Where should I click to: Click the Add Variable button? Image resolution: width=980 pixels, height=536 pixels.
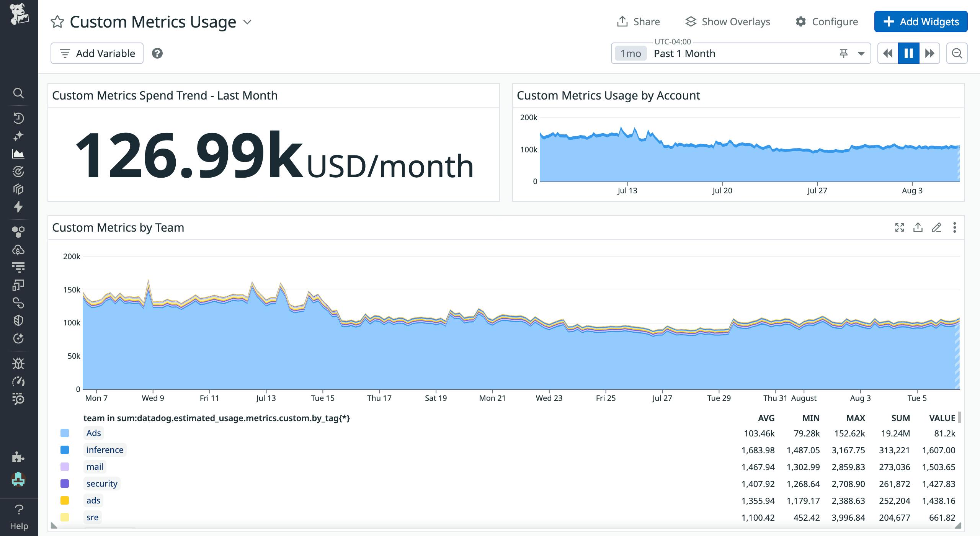tap(97, 53)
